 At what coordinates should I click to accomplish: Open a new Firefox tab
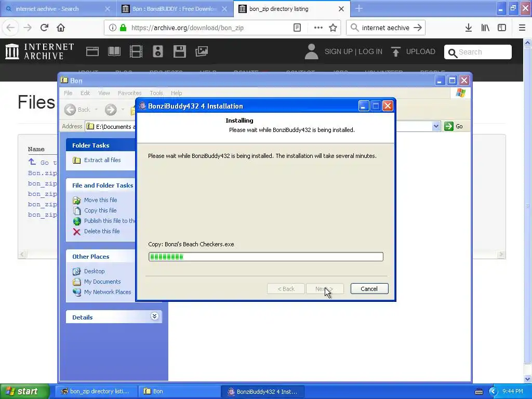coord(359,9)
